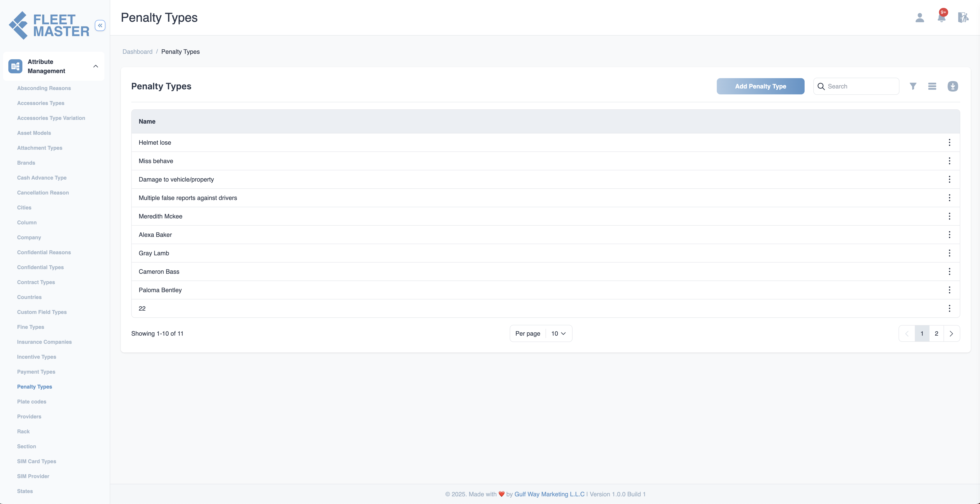
Task: Click the Name column header
Action: [147, 121]
